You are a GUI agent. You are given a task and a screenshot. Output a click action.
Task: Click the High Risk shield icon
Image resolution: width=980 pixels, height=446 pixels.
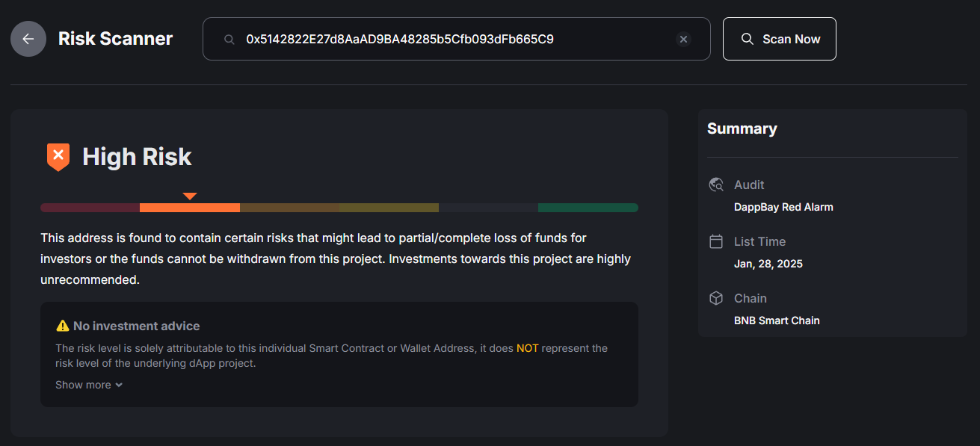pyautogui.click(x=58, y=157)
